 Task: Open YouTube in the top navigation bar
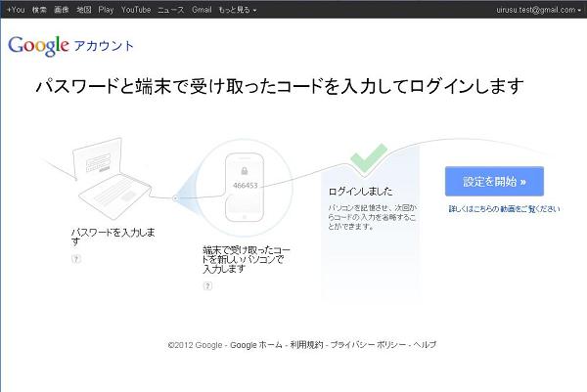pos(136,10)
